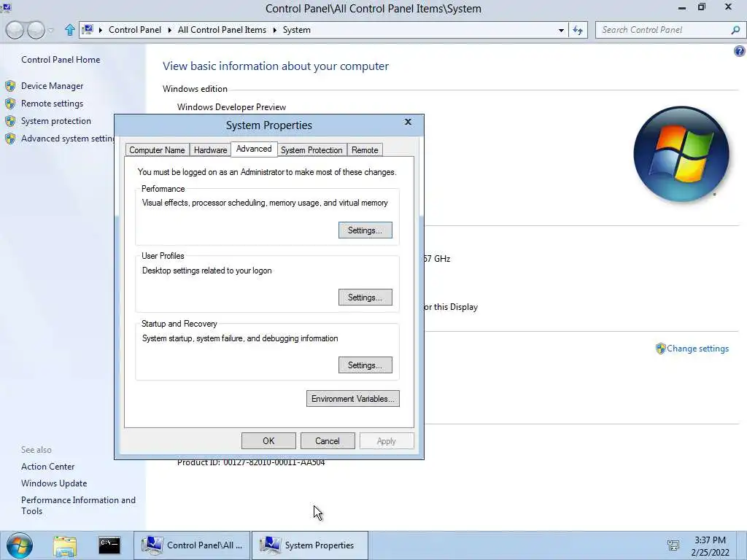Screen dimensions: 747x560
Task: Open Command Prompt from taskbar
Action: 109,545
